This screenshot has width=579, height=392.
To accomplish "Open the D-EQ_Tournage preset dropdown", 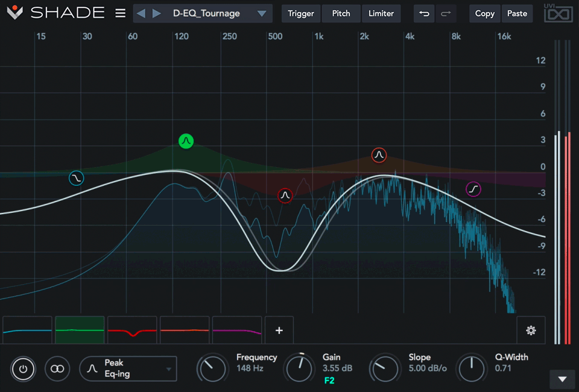I will point(261,13).
